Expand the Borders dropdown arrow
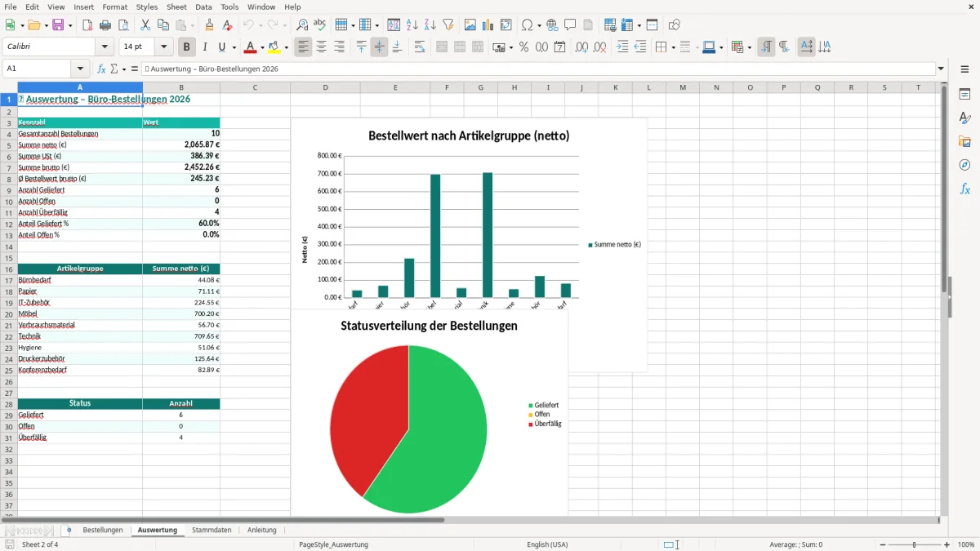Screen dimensions: 980x551 (x=672, y=47)
